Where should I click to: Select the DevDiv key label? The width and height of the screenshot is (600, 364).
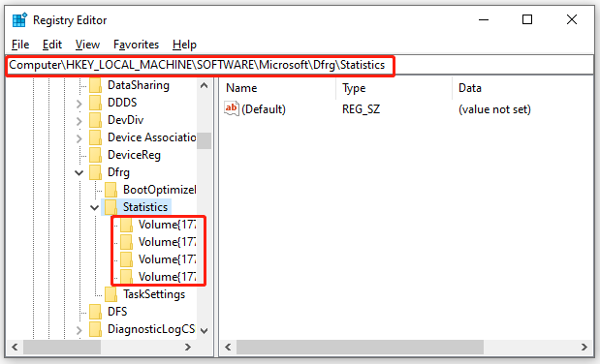pyautogui.click(x=125, y=120)
